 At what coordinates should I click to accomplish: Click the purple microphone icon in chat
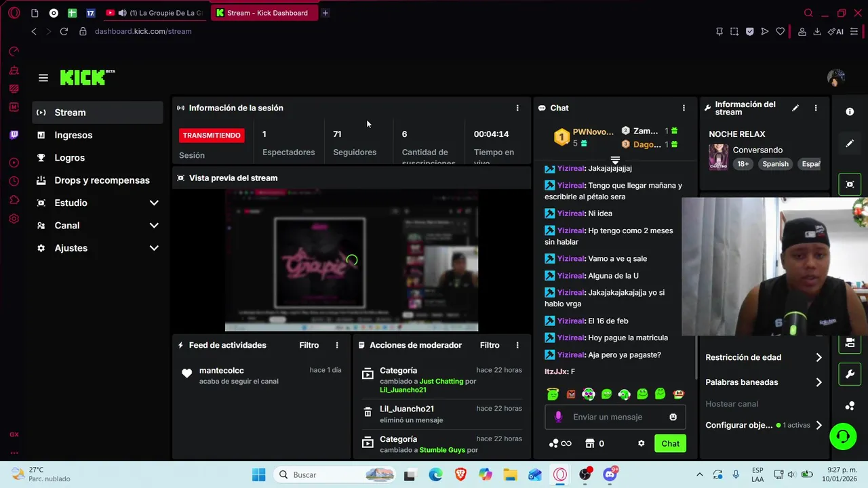click(x=559, y=417)
